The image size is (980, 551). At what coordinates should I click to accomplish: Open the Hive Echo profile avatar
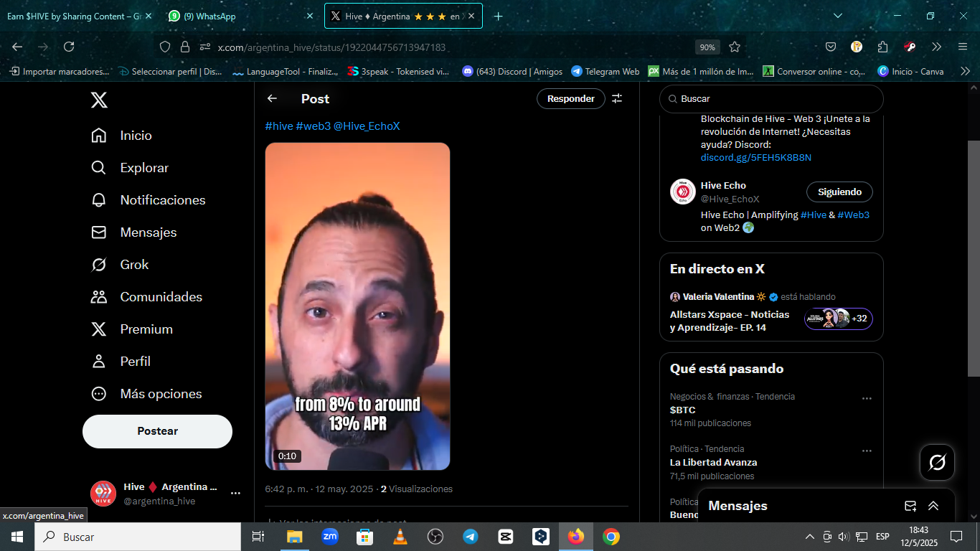tap(683, 192)
